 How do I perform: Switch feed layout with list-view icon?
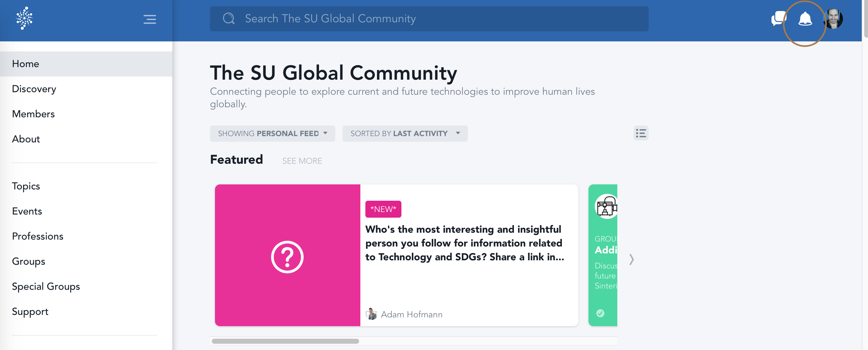tap(641, 133)
